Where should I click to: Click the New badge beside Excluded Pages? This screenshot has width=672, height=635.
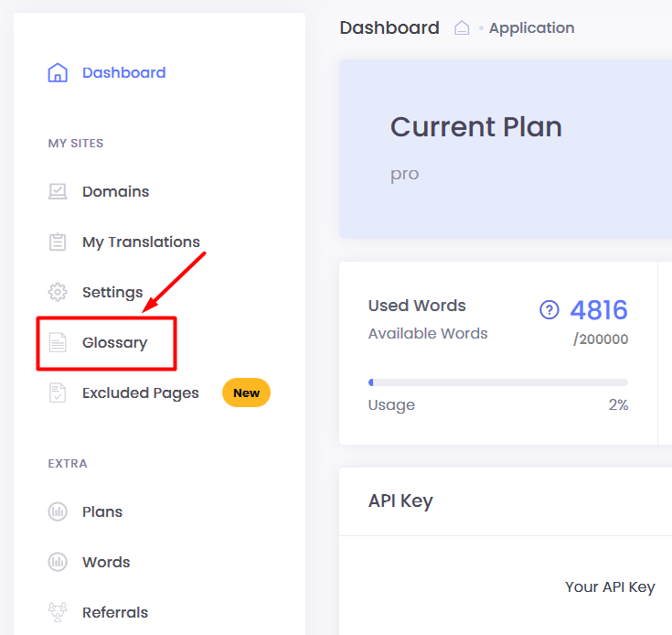click(x=247, y=393)
